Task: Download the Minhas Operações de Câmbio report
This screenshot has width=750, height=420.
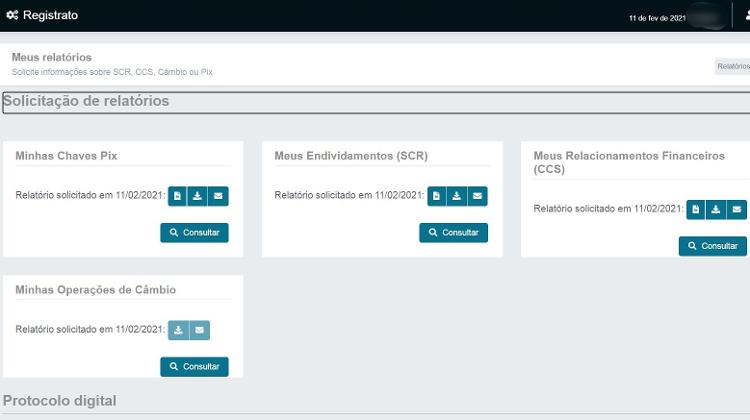Action: point(178,330)
